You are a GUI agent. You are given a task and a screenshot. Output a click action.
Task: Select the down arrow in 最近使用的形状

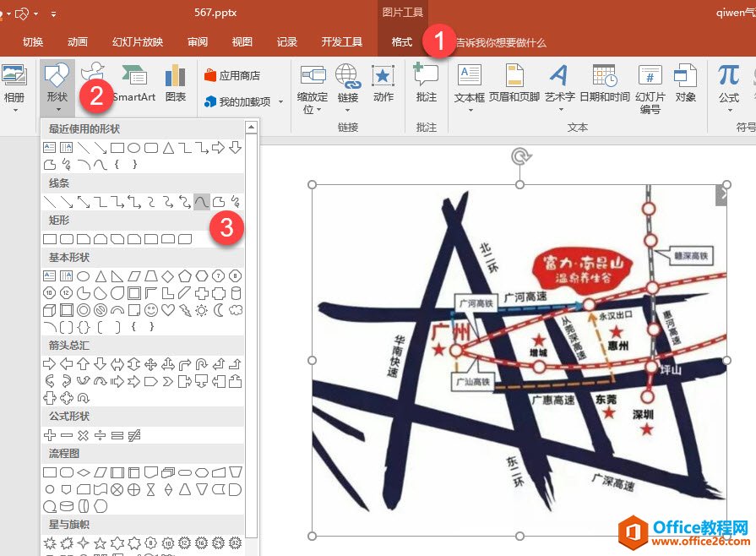click(x=236, y=148)
